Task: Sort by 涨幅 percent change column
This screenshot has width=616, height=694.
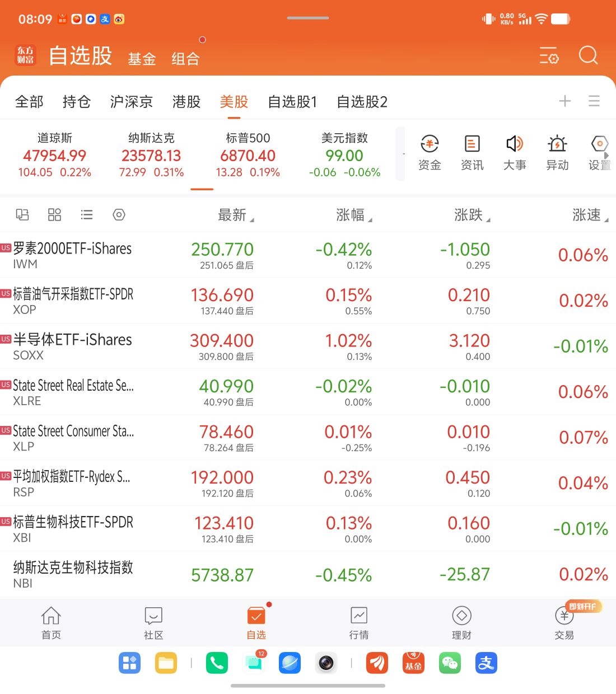Action: point(354,215)
